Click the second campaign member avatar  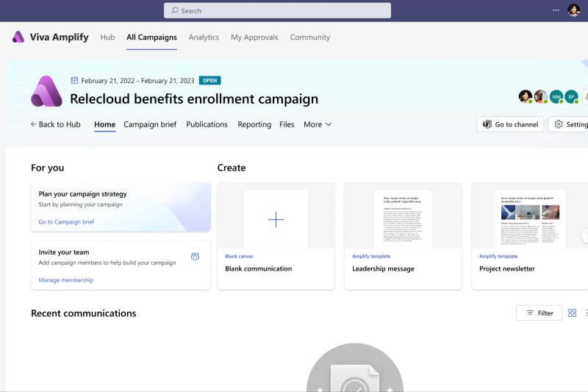click(x=541, y=96)
